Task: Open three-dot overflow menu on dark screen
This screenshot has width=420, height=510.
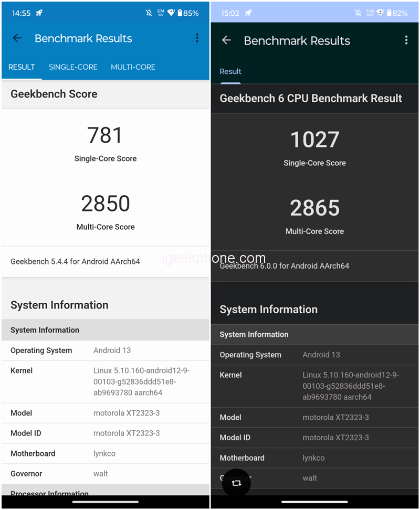Action: point(406,40)
